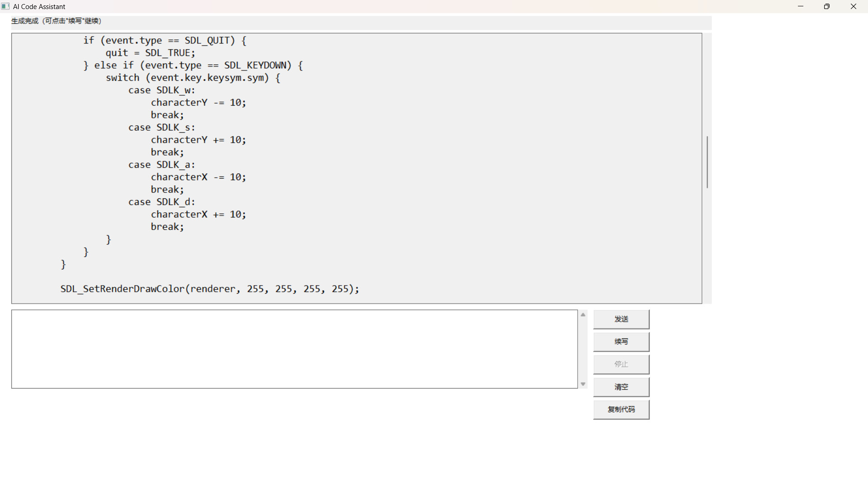Screen dimensions: 868x488
Task: Click the close window icon
Action: 854,6
